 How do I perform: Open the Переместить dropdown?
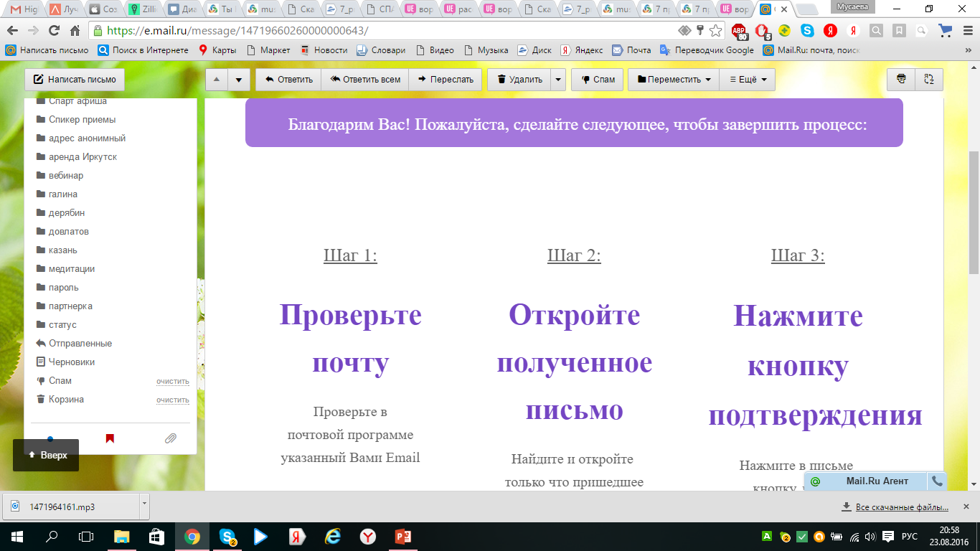coord(674,80)
